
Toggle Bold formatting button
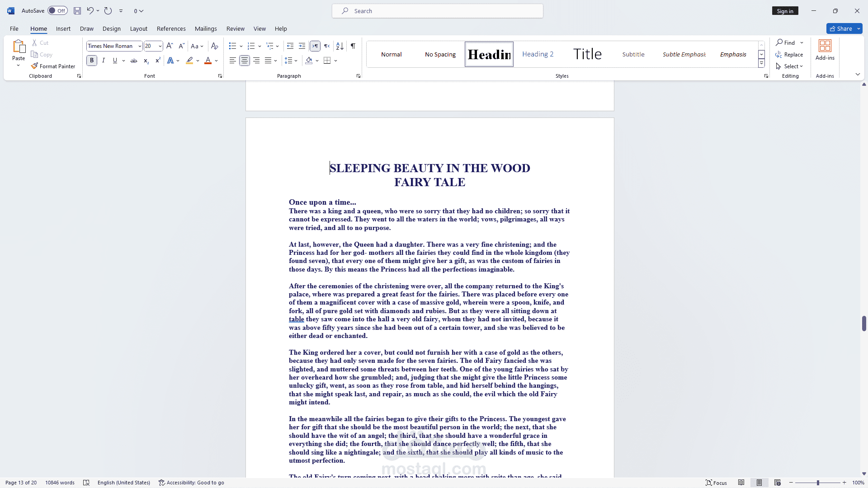click(x=92, y=61)
